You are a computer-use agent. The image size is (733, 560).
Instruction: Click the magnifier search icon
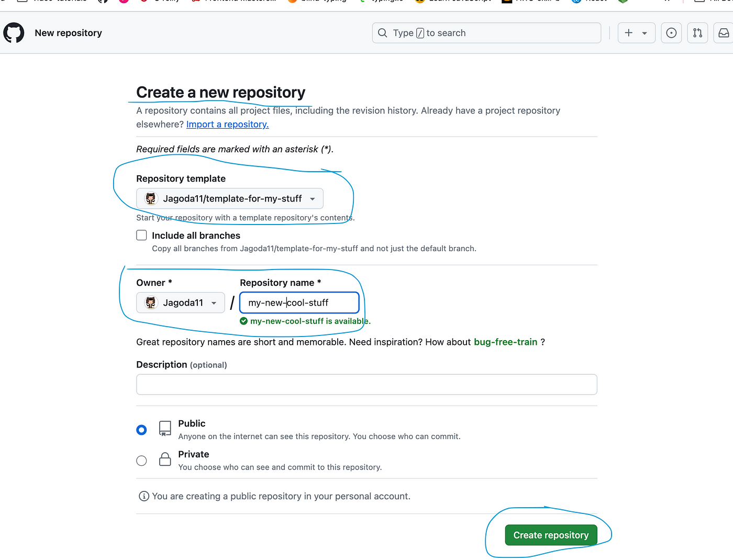pos(383,33)
